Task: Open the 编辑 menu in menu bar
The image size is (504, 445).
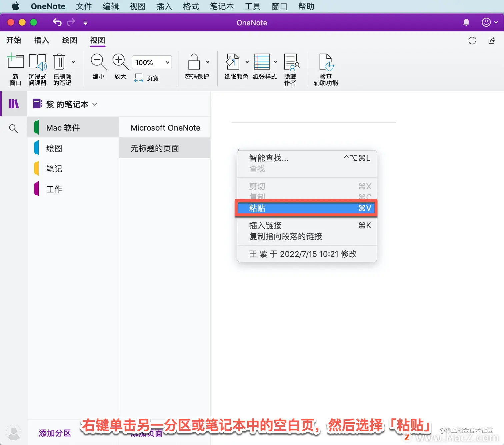Action: point(111,6)
